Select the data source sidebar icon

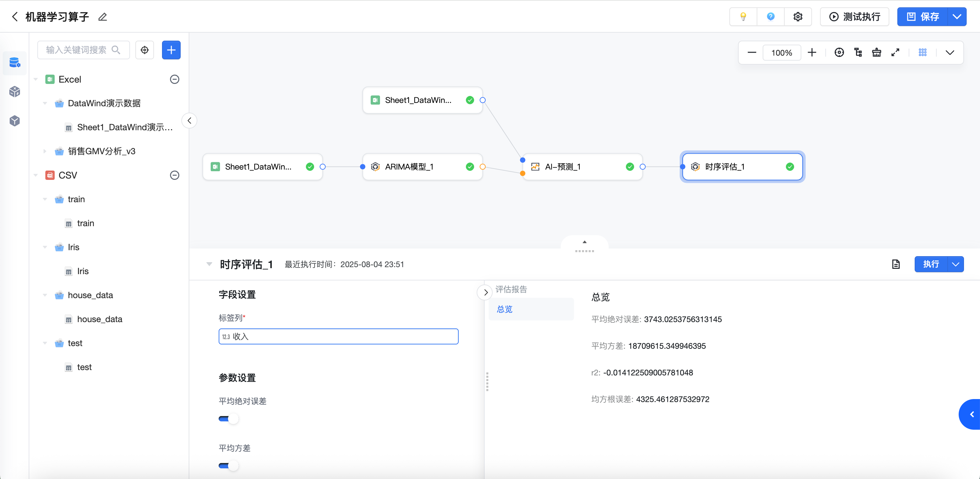(14, 62)
